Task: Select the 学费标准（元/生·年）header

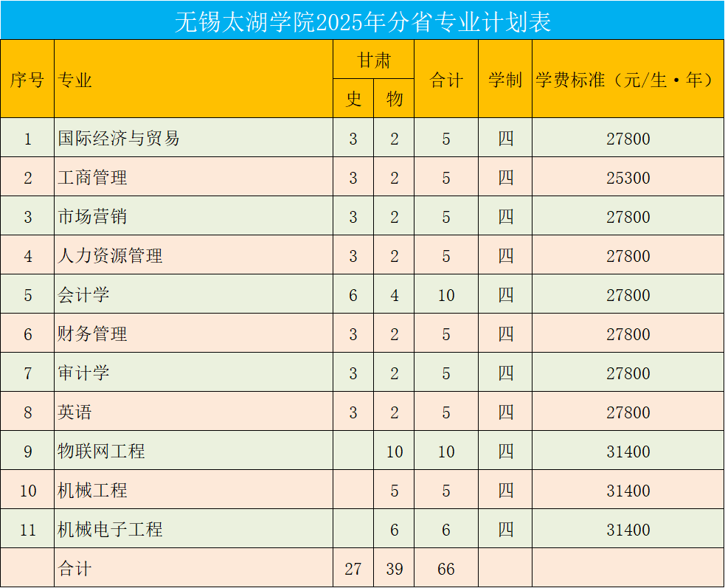Action: (628, 80)
